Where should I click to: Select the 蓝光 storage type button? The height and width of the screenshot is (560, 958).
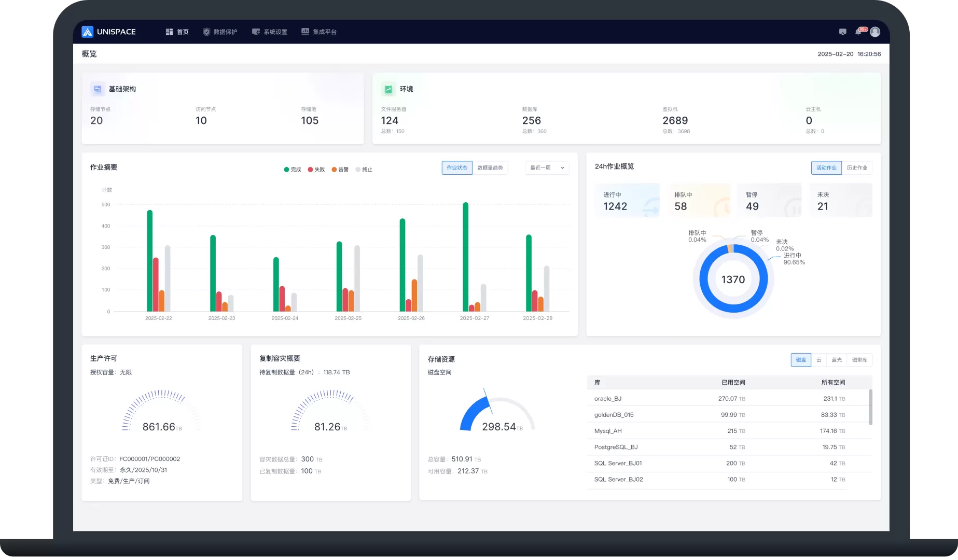pyautogui.click(x=837, y=360)
